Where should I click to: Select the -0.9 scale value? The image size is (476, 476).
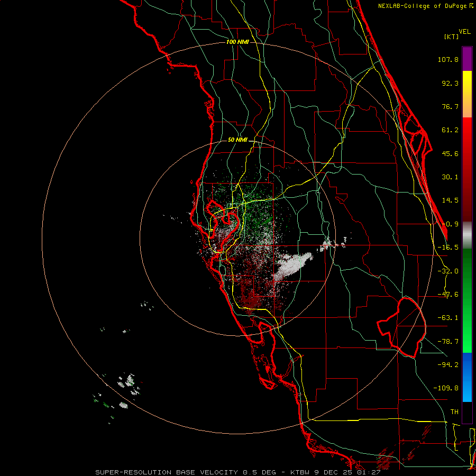(450, 224)
